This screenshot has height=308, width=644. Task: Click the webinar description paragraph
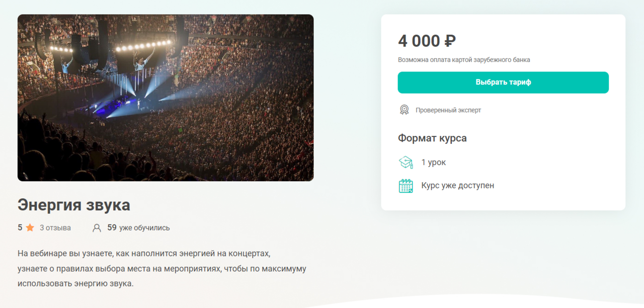(x=162, y=268)
